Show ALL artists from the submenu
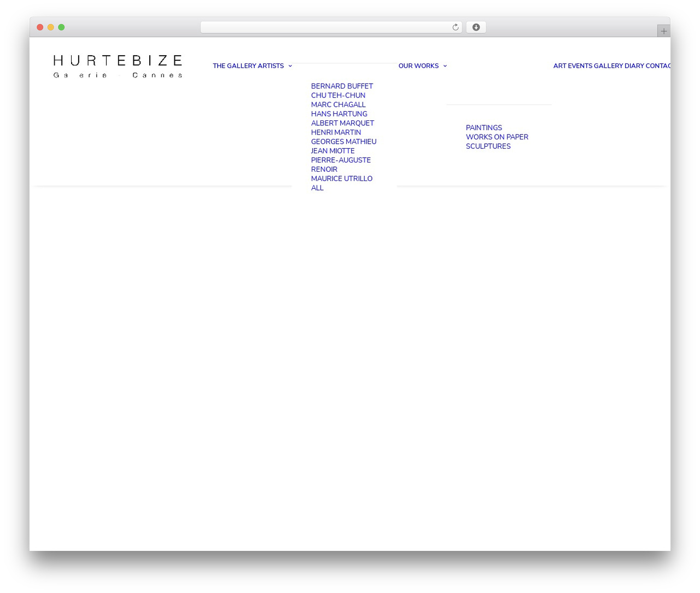The height and width of the screenshot is (593, 700). [x=317, y=188]
